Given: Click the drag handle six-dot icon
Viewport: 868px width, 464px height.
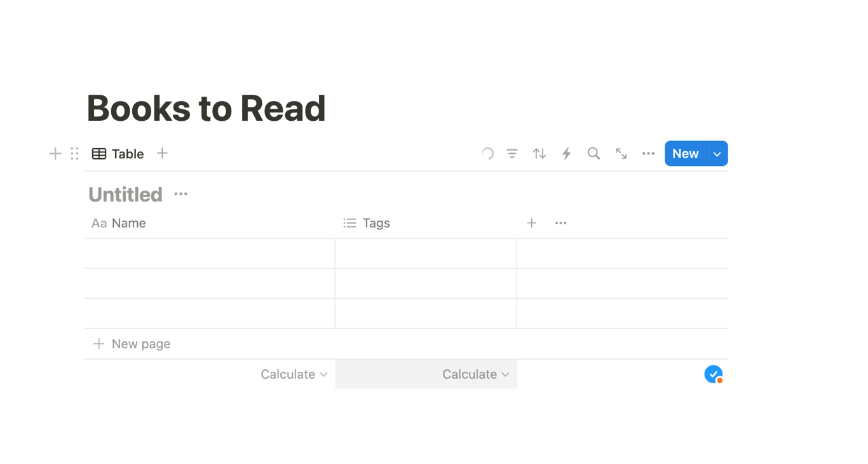Looking at the screenshot, I should click(x=74, y=154).
